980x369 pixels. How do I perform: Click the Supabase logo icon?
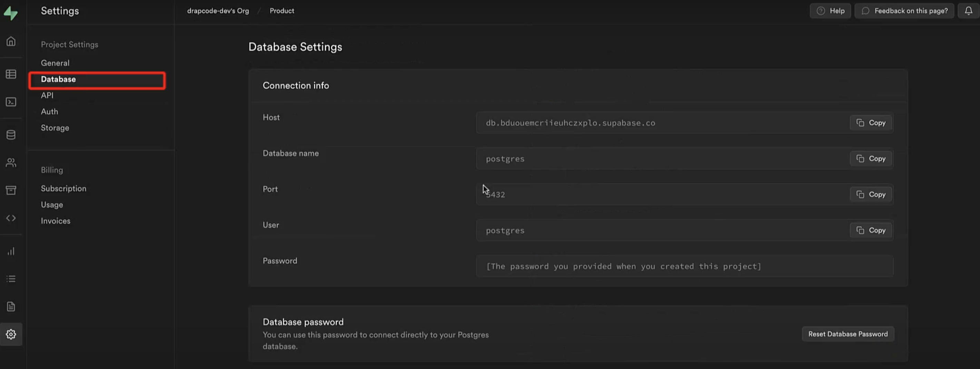click(11, 13)
